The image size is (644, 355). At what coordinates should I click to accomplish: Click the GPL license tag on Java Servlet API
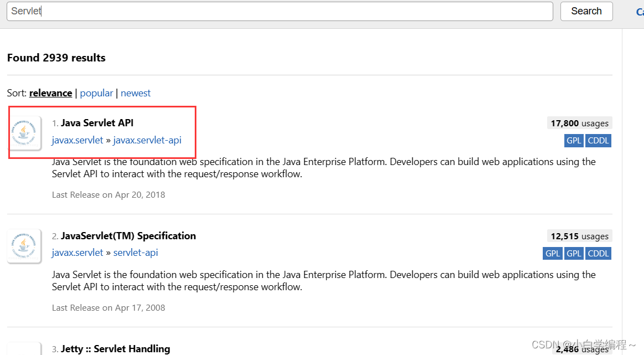pyautogui.click(x=574, y=141)
